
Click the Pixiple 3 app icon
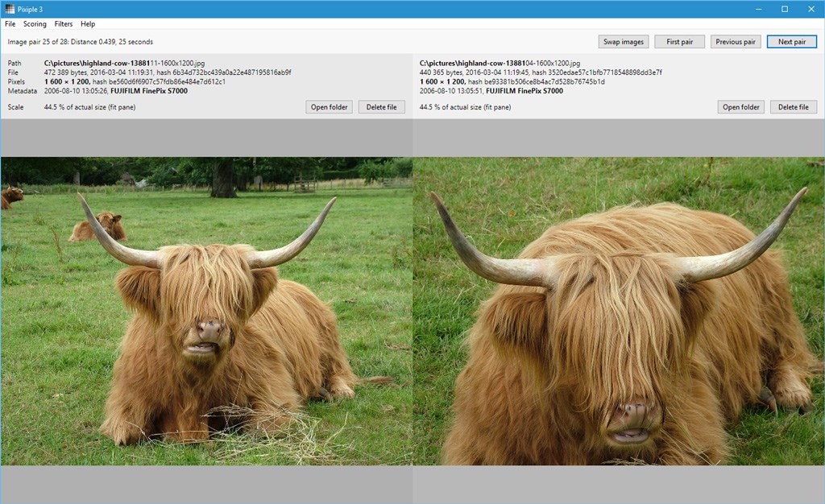(x=10, y=9)
